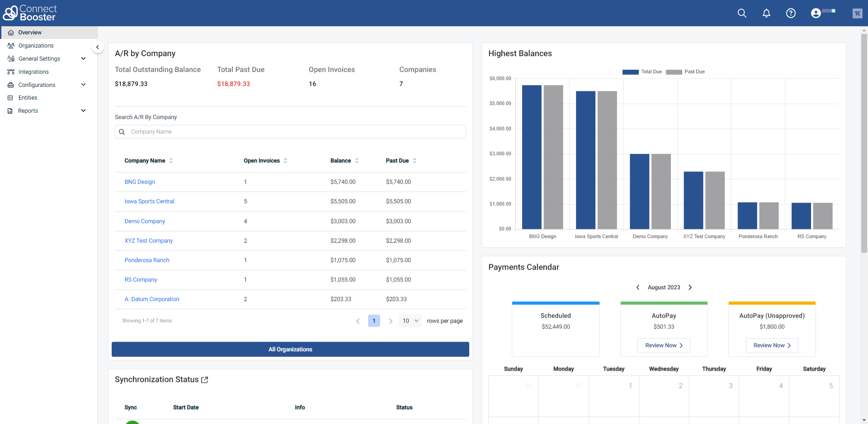The width and height of the screenshot is (868, 424).
Task: Open the global search magnifier icon
Action: click(742, 13)
